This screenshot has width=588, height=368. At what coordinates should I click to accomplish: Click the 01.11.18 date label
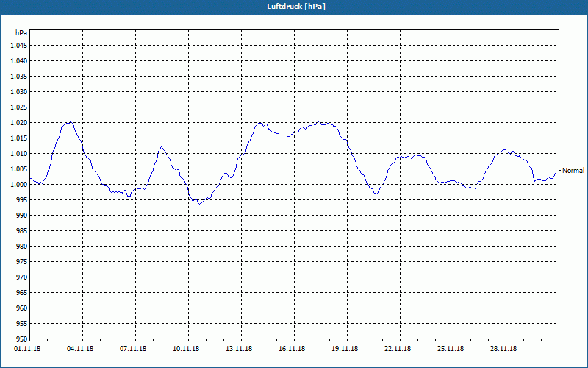pos(27,348)
